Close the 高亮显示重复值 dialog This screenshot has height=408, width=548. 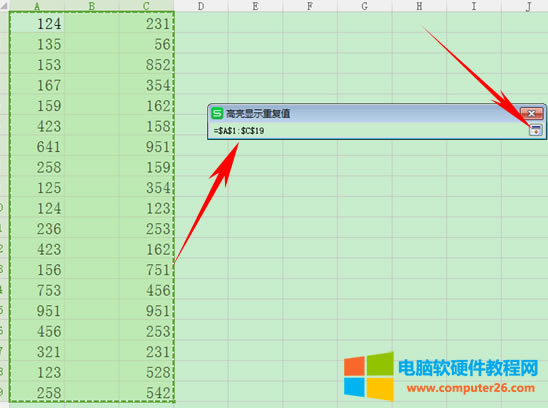point(532,113)
